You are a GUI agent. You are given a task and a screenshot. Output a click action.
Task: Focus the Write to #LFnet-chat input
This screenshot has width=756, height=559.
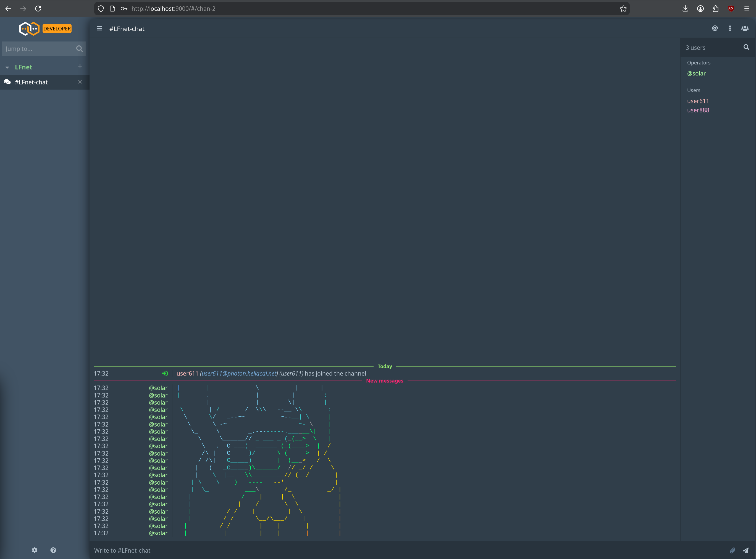pyautogui.click(x=406, y=550)
